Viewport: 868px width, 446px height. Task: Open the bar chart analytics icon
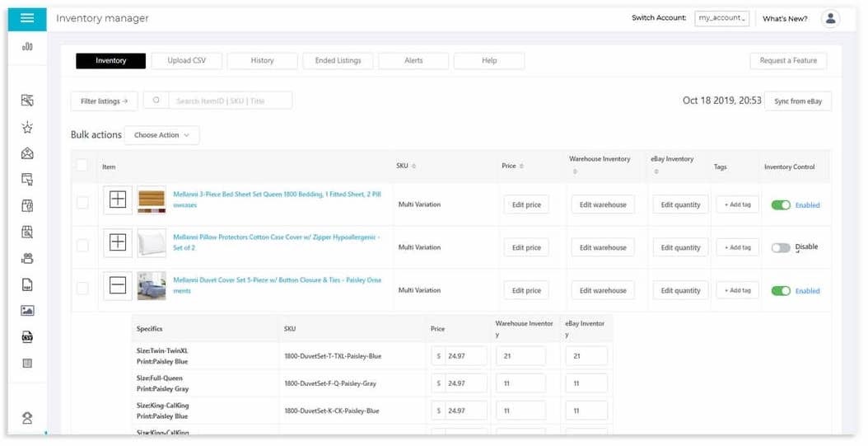pyautogui.click(x=27, y=47)
